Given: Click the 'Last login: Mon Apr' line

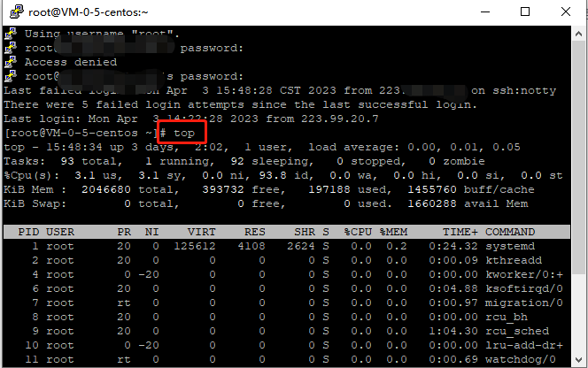Looking at the screenshot, I should pyautogui.click(x=191, y=119).
